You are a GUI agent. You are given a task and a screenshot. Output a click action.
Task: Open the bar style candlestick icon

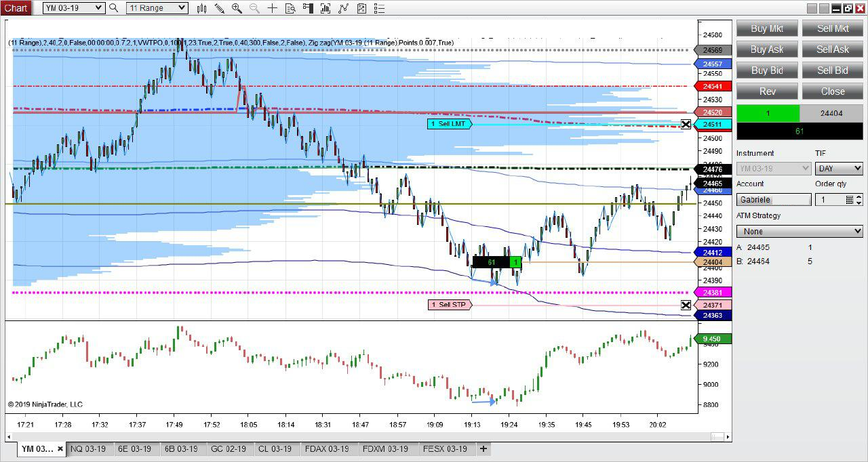point(201,8)
